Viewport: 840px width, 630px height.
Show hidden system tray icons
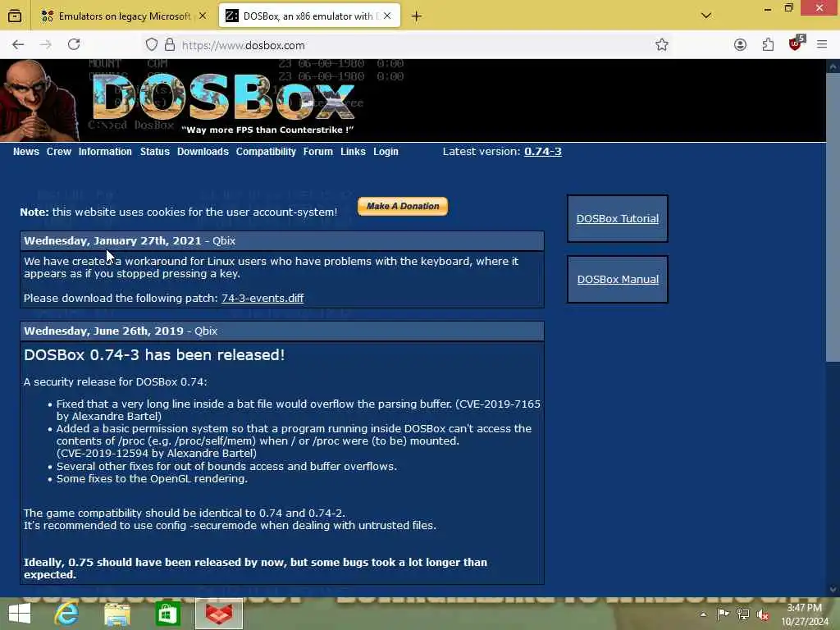click(x=703, y=614)
